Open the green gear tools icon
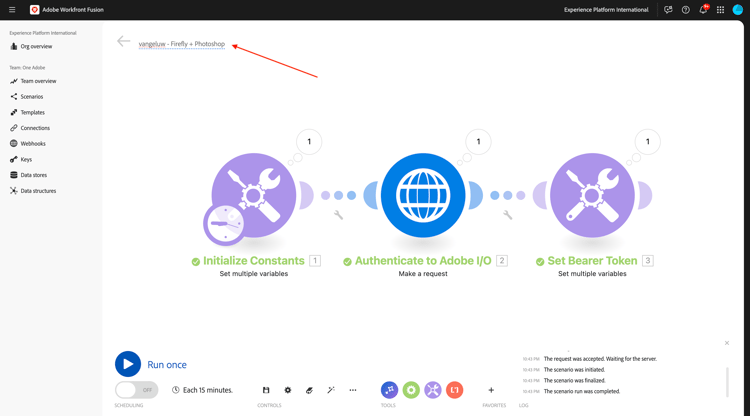Image resolution: width=750 pixels, height=416 pixels. [411, 390]
